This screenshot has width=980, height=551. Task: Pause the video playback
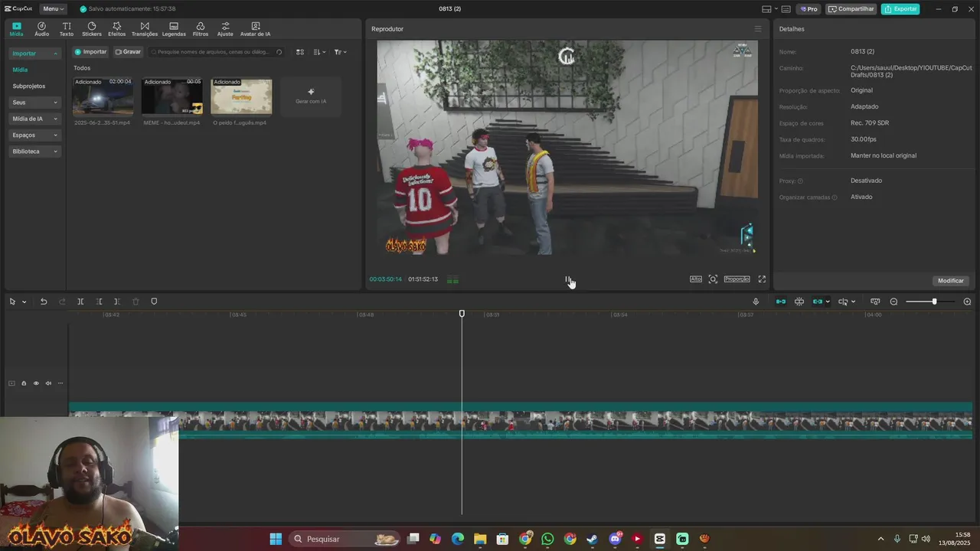567,279
